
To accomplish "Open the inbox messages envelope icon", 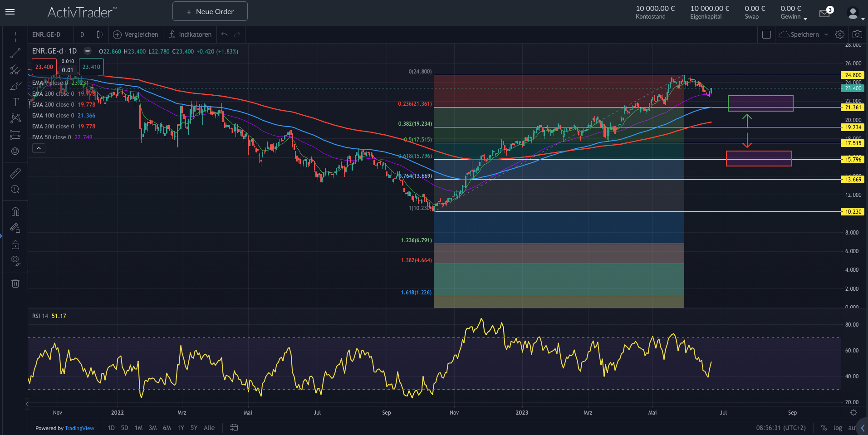I will pos(824,13).
